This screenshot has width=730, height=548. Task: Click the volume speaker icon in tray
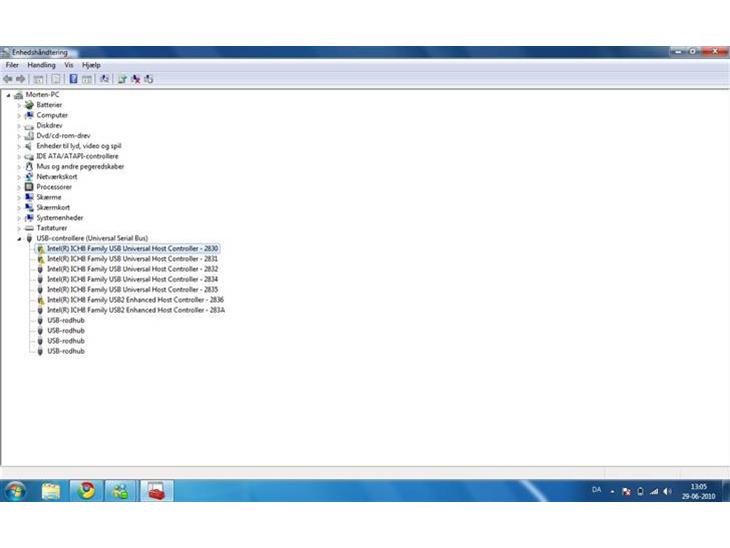pyautogui.click(x=667, y=491)
